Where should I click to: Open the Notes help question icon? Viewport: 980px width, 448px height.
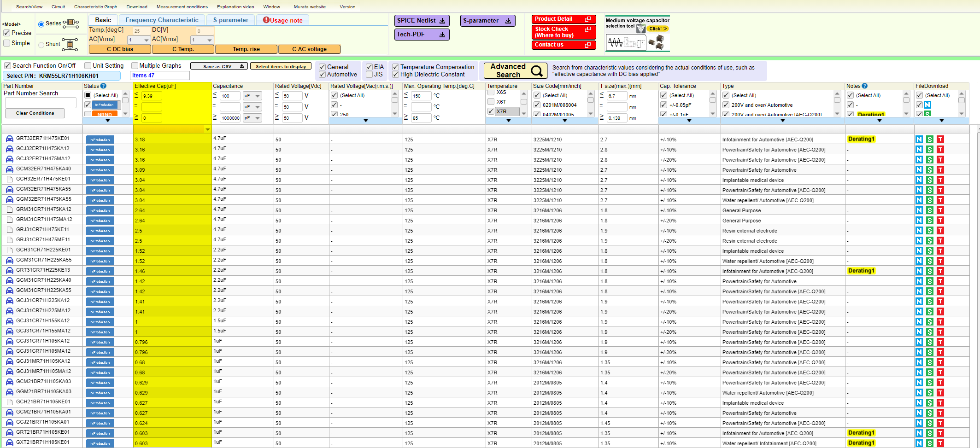(x=865, y=86)
